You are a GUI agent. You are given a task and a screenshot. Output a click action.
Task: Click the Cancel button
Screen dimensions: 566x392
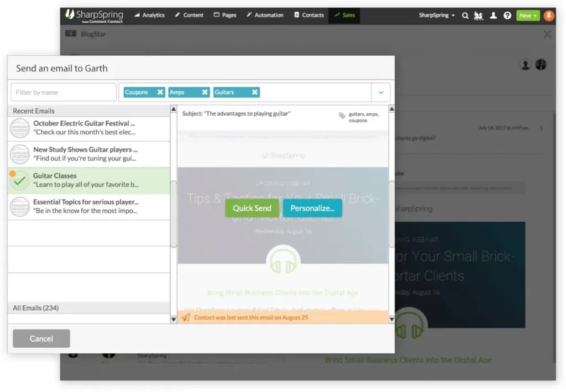[41, 338]
